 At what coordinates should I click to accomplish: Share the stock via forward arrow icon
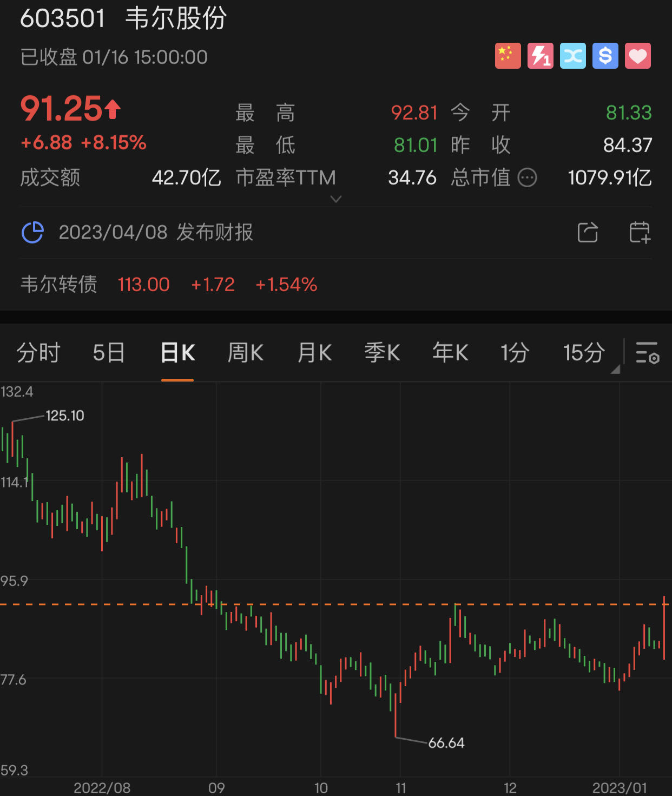pos(588,233)
